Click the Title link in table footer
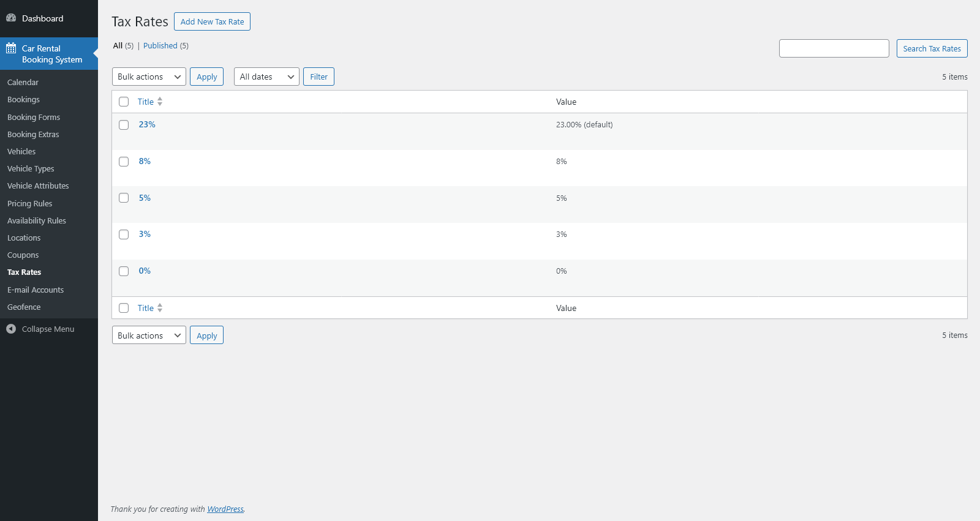The image size is (980, 521). [x=146, y=308]
